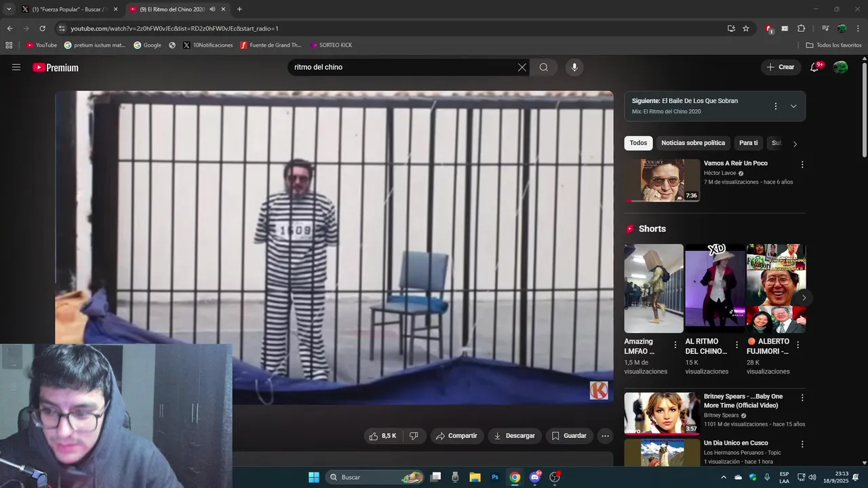Open Fuente de Grand Th... bookmark
This screenshot has width=868, height=488.
(x=271, y=45)
